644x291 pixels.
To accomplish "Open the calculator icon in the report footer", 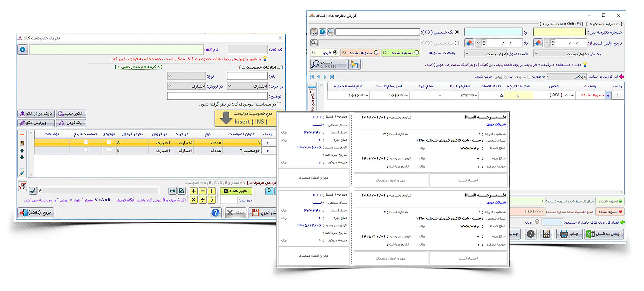I will [x=546, y=234].
